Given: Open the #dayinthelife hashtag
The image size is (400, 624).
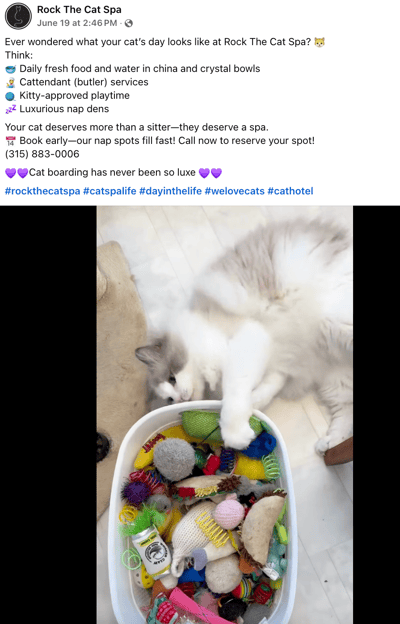Looking at the screenshot, I should tap(170, 191).
